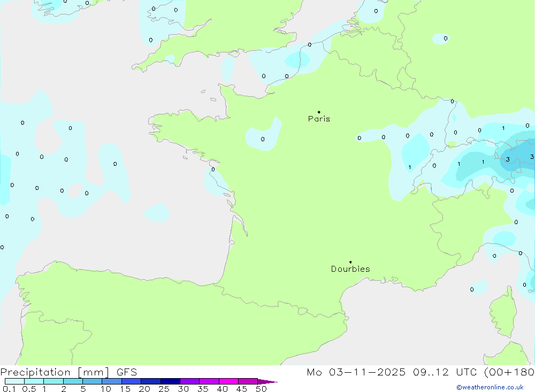Pick the 20–25 mm dark blue swatch
The height and width of the screenshot is (392, 535).
tap(150, 381)
